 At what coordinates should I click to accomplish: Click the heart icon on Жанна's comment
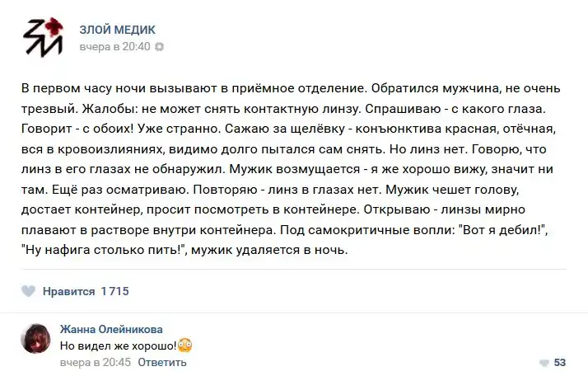coord(544,363)
